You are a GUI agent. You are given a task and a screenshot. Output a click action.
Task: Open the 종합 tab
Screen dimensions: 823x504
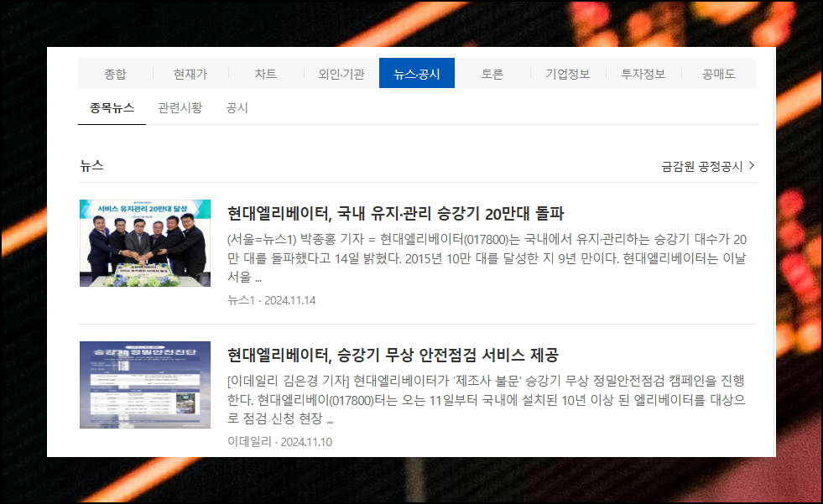[115, 74]
